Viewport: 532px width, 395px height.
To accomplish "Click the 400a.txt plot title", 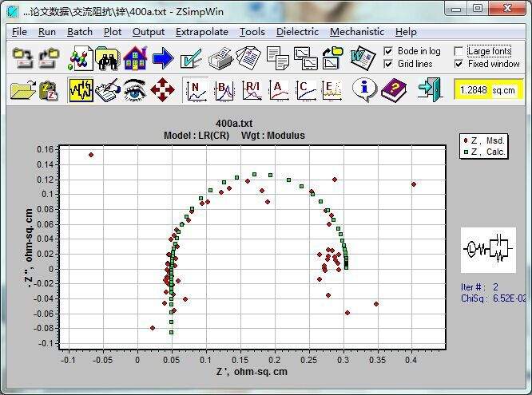I will (x=234, y=123).
